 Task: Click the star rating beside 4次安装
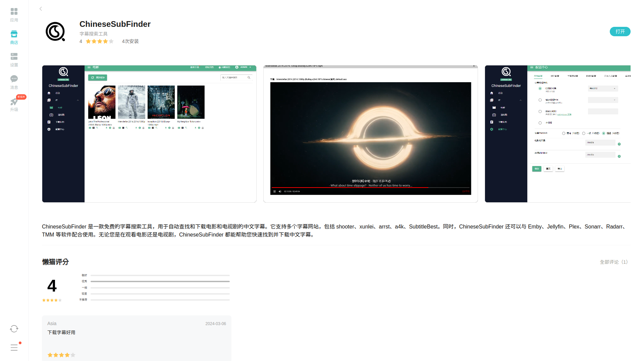click(x=100, y=41)
